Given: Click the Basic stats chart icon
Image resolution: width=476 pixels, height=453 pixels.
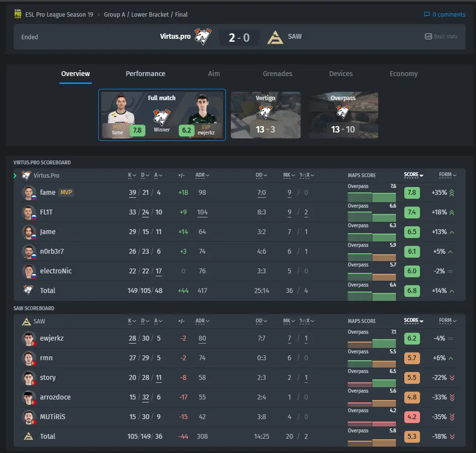Looking at the screenshot, I should [x=428, y=36].
